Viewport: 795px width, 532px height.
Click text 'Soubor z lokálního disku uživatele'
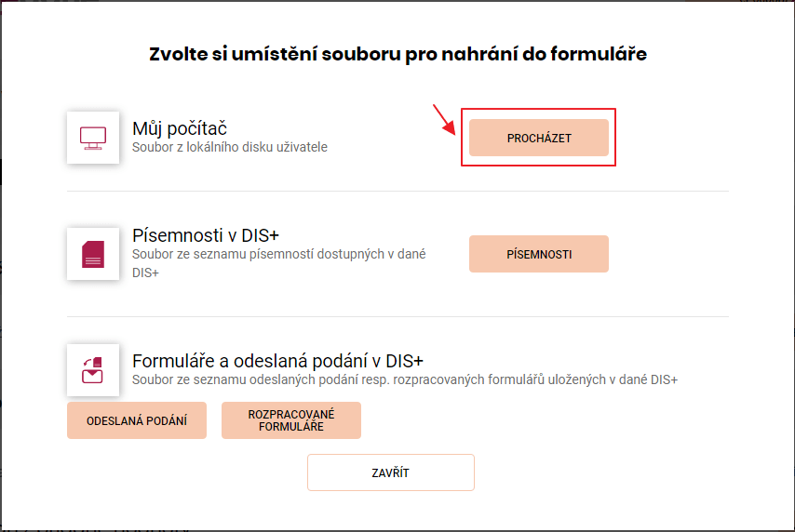[230, 148]
